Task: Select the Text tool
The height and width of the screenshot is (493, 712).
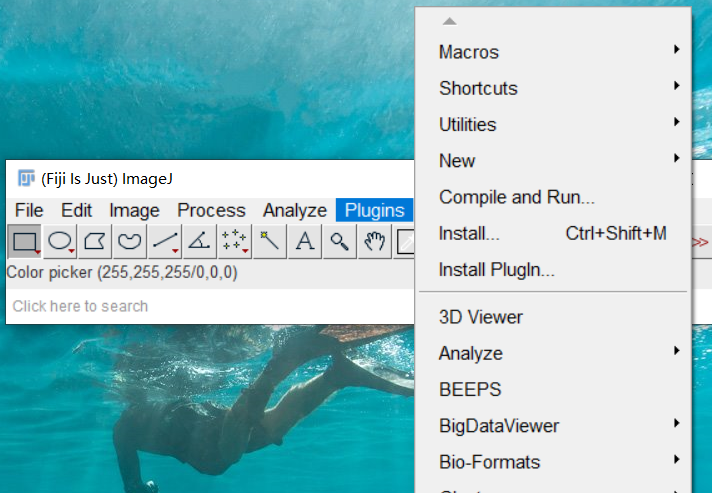Action: click(305, 242)
